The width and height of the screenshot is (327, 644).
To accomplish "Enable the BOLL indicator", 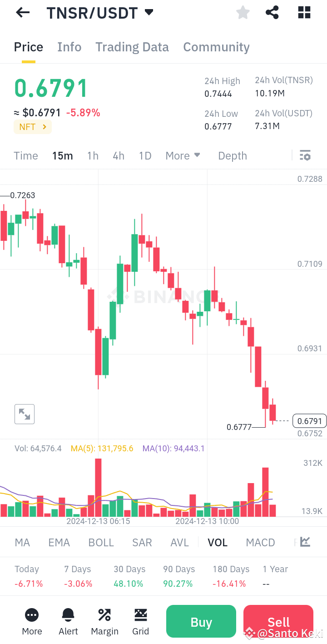I will (101, 542).
